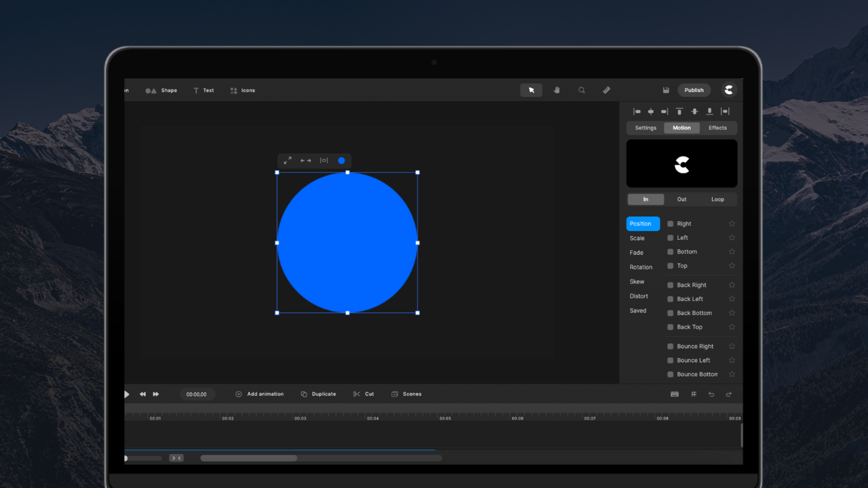Select the arrow selection tool
868x488 pixels.
pos(531,90)
